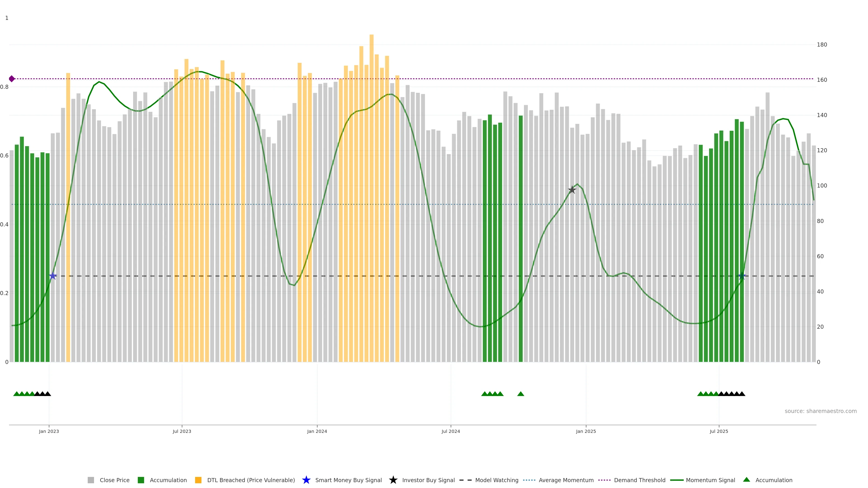The width and height of the screenshot is (868, 488).
Task: Click the lone green accumulation triangle after Jul 2024
Action: [x=521, y=394]
